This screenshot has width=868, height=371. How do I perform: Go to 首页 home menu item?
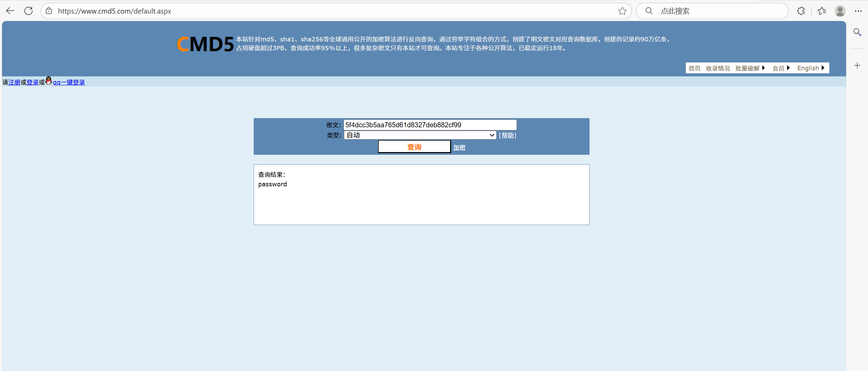coord(694,68)
